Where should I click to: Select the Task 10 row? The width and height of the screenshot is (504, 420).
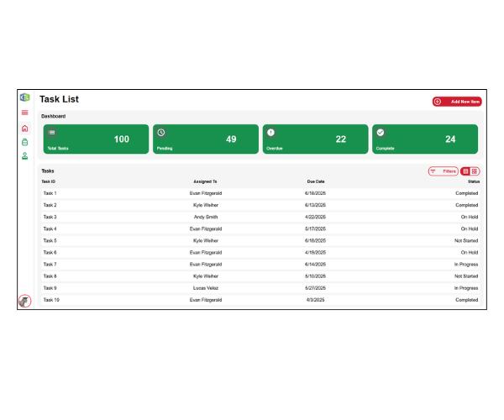click(260, 300)
